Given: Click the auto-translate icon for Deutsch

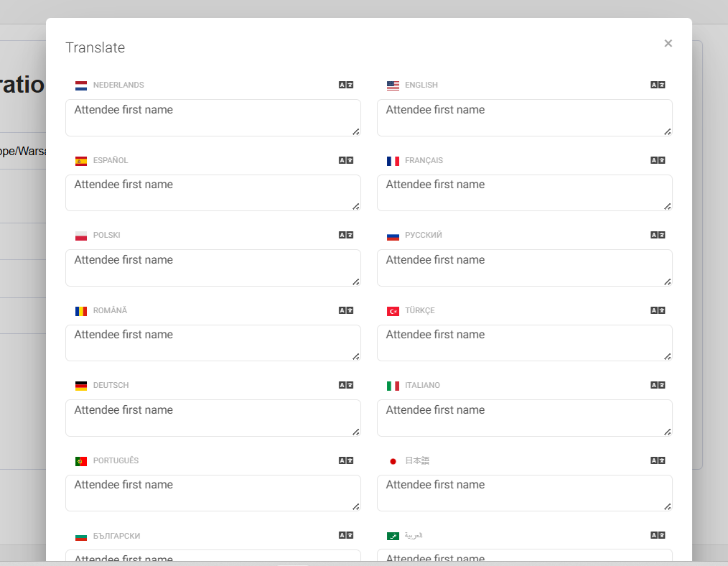Looking at the screenshot, I should tap(346, 385).
